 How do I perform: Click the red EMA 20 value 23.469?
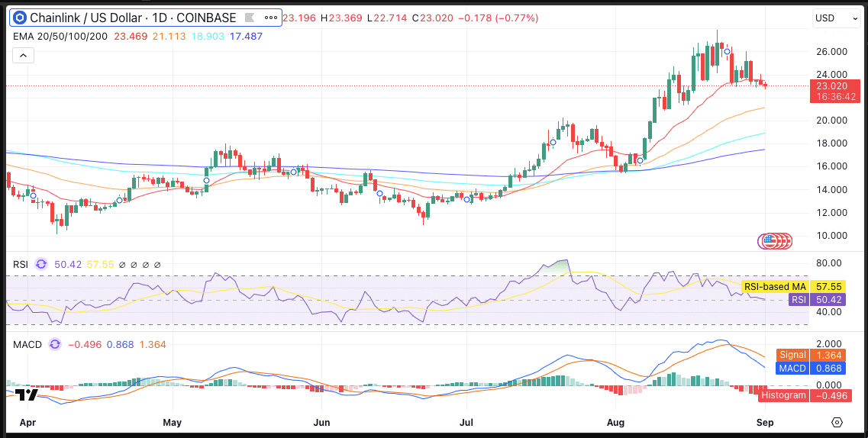point(129,37)
